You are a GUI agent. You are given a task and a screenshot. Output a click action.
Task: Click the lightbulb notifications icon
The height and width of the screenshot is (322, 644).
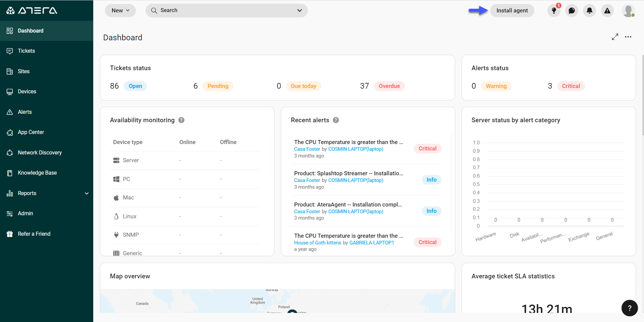click(554, 11)
